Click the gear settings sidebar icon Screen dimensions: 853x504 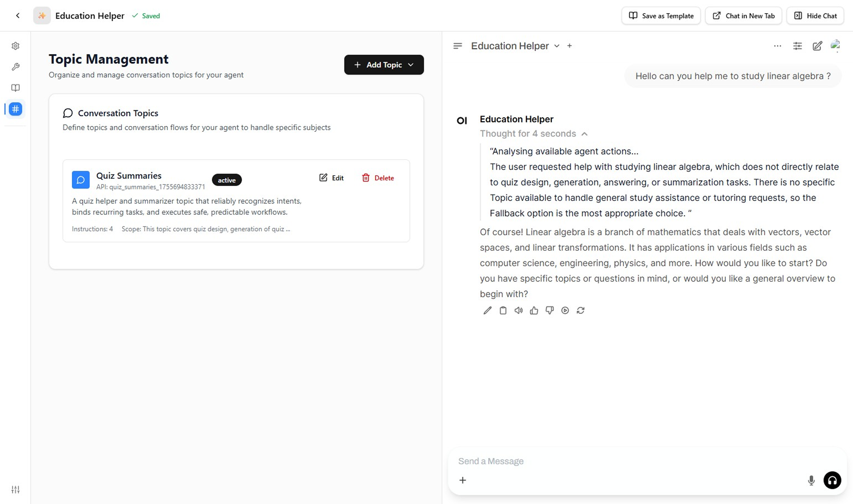(x=15, y=46)
